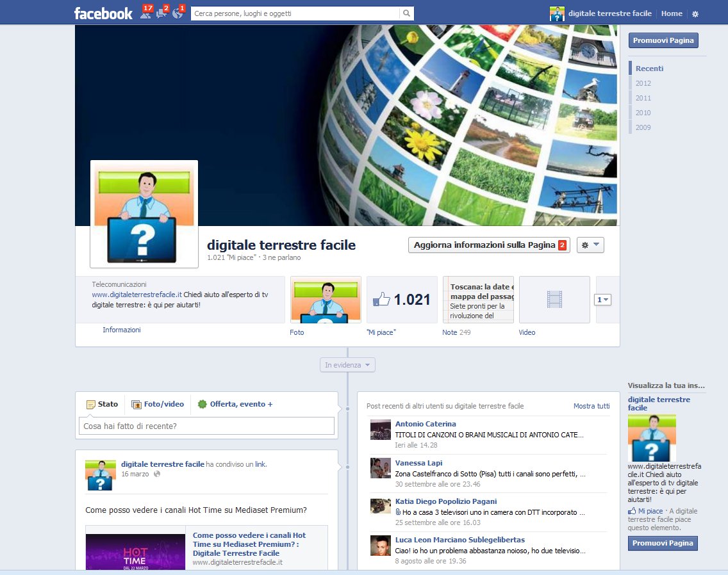Click the Facebook logo
The image size is (728, 575).
click(103, 13)
